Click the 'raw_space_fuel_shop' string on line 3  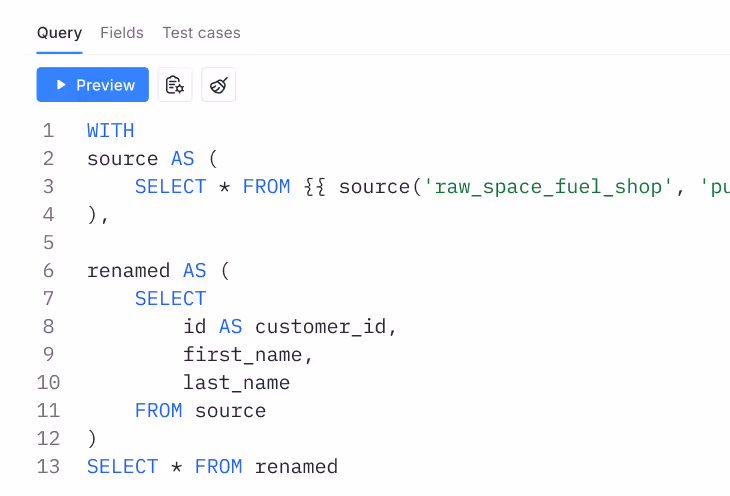tap(548, 187)
